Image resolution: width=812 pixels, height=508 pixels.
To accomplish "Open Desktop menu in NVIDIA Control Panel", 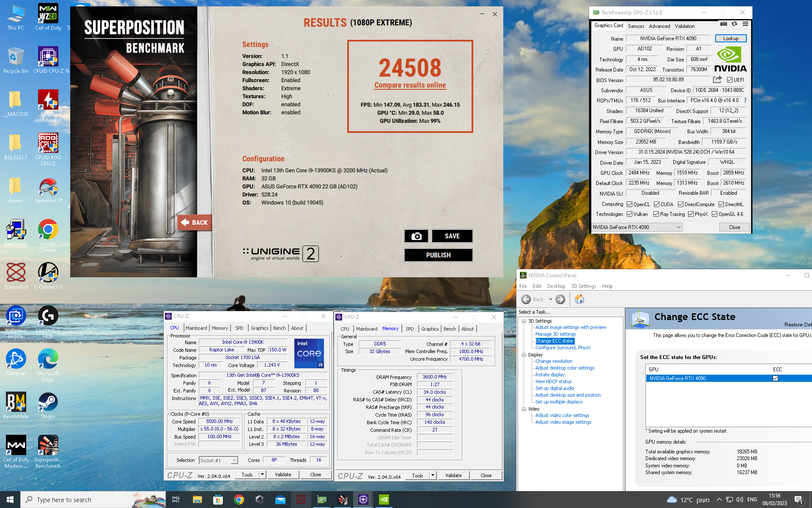I will pos(556,286).
